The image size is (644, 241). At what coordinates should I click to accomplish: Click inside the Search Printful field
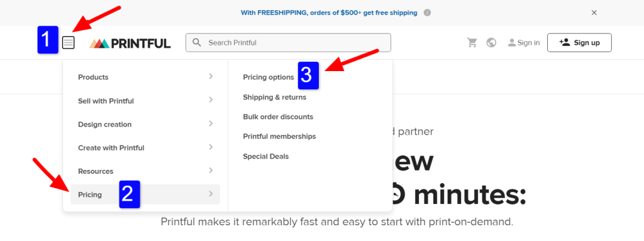[x=288, y=43]
